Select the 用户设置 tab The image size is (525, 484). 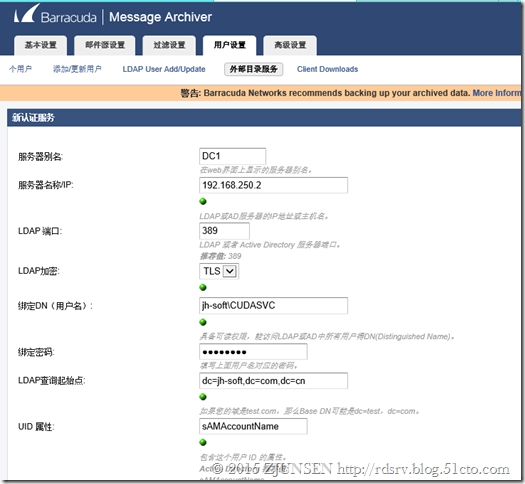[230, 45]
